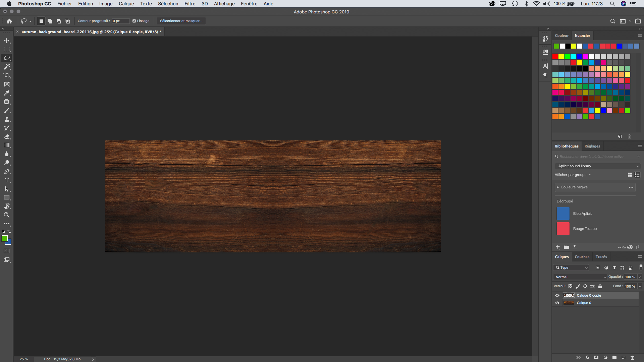Select the Bleu Aplicit color swatch
This screenshot has height=362, width=644.
click(563, 214)
